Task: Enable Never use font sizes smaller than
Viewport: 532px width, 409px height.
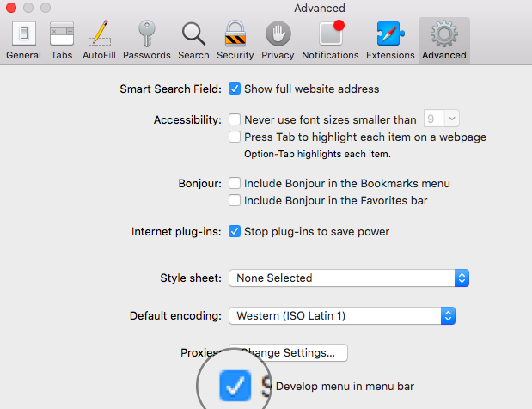Action: pos(235,120)
